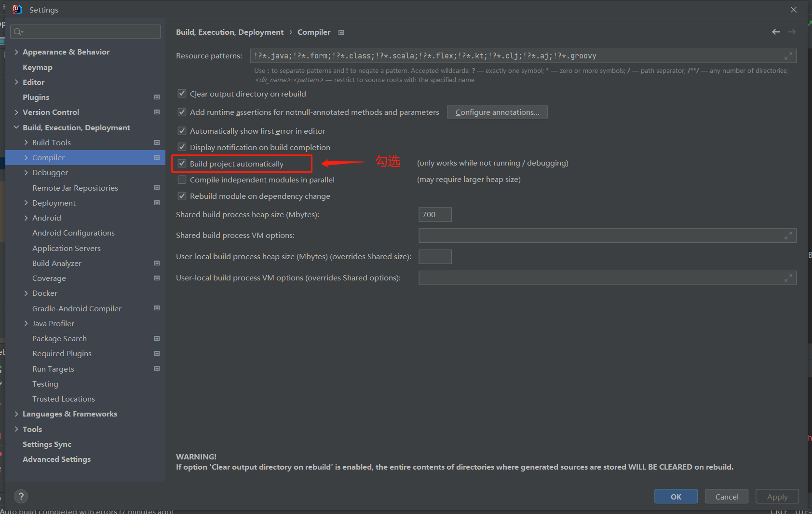812x514 pixels.
Task: Uncheck Build project automatically
Action: pos(182,164)
